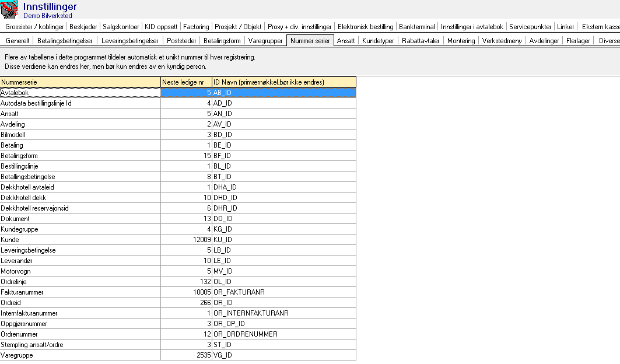Select Innstillinger i avtalebok tab

coord(472,27)
